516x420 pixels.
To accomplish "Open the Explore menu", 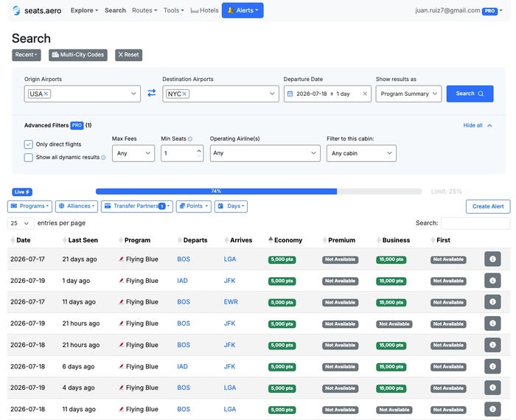I will pos(84,10).
